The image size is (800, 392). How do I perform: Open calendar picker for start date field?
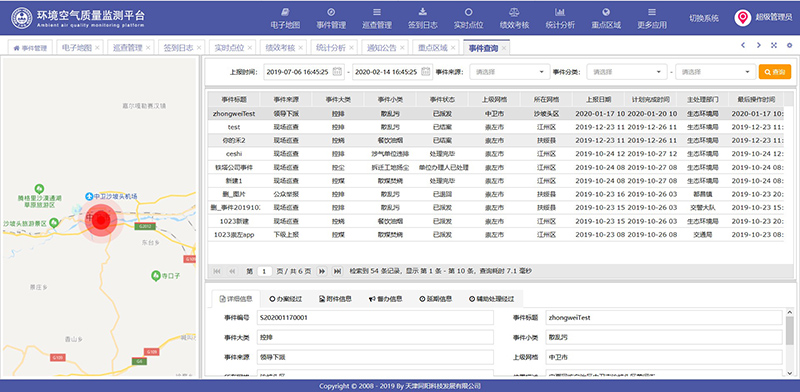point(337,72)
